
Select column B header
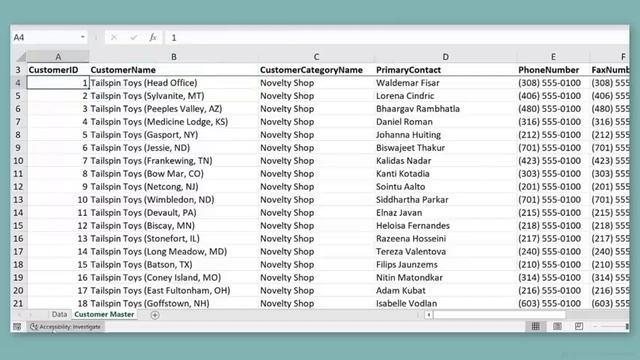[173, 57]
